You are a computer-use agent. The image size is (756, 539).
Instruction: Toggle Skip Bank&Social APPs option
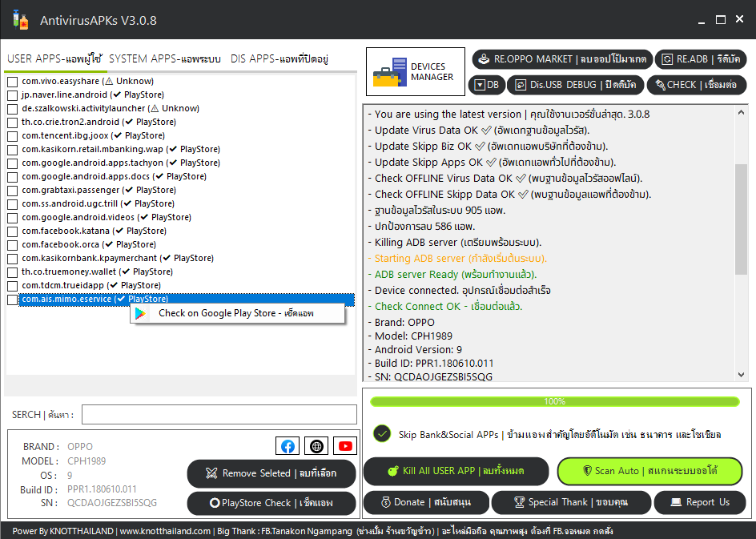pos(382,433)
